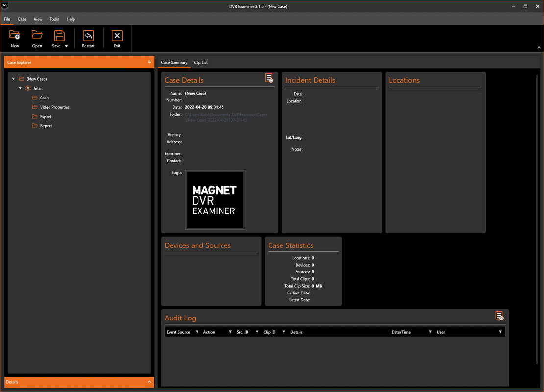Pin the Case Explorer panel
Image resolution: width=544 pixels, height=392 pixels.
(149, 62)
